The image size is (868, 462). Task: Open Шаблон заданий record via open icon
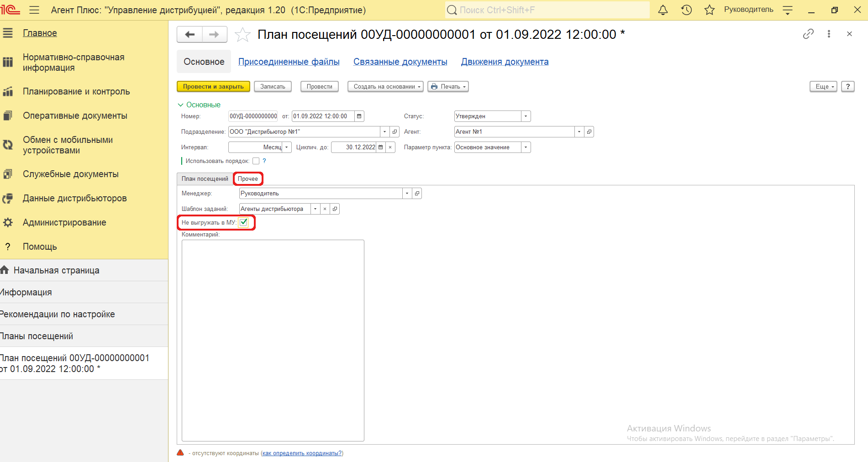click(335, 209)
